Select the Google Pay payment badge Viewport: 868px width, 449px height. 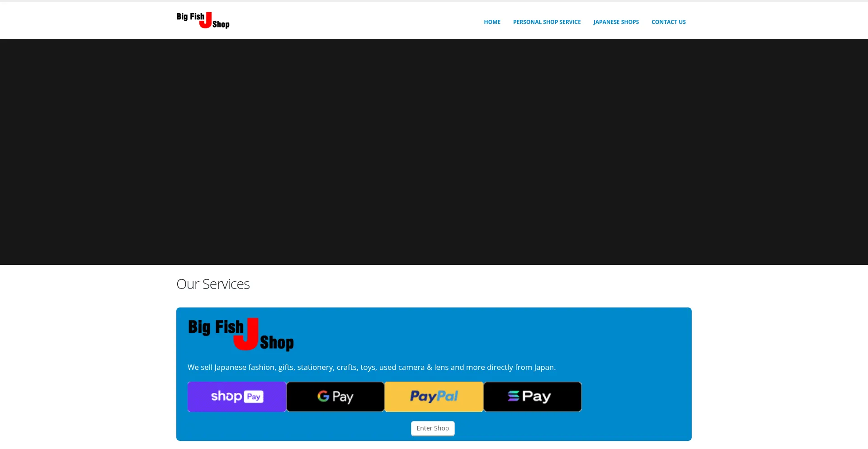click(x=335, y=397)
